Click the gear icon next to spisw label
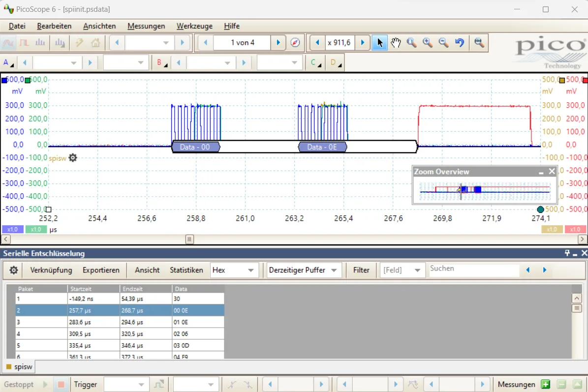This screenshot has height=392, width=588. point(73,158)
